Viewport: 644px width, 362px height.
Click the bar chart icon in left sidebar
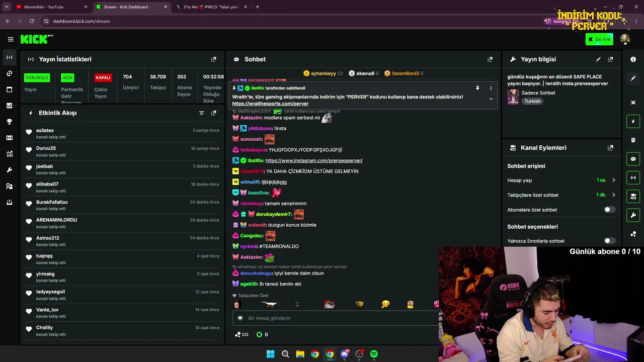(10, 106)
